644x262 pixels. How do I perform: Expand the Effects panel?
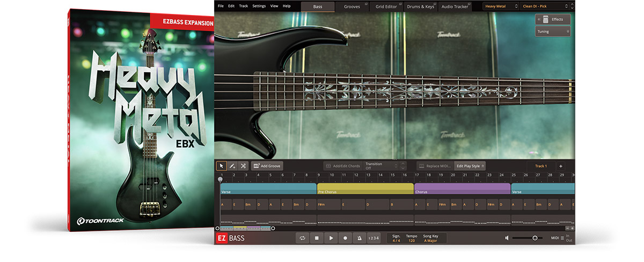click(552, 19)
